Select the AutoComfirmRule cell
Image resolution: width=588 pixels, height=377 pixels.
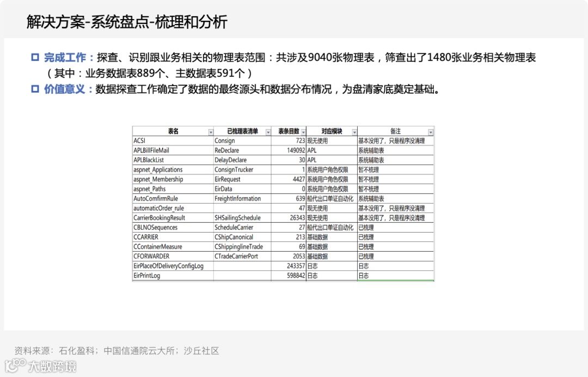pyautogui.click(x=173, y=198)
